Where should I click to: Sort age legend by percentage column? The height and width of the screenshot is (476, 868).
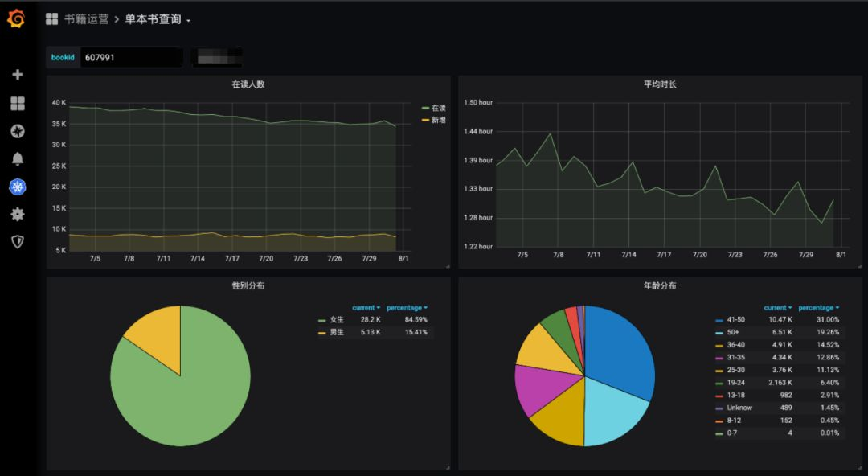pos(819,307)
